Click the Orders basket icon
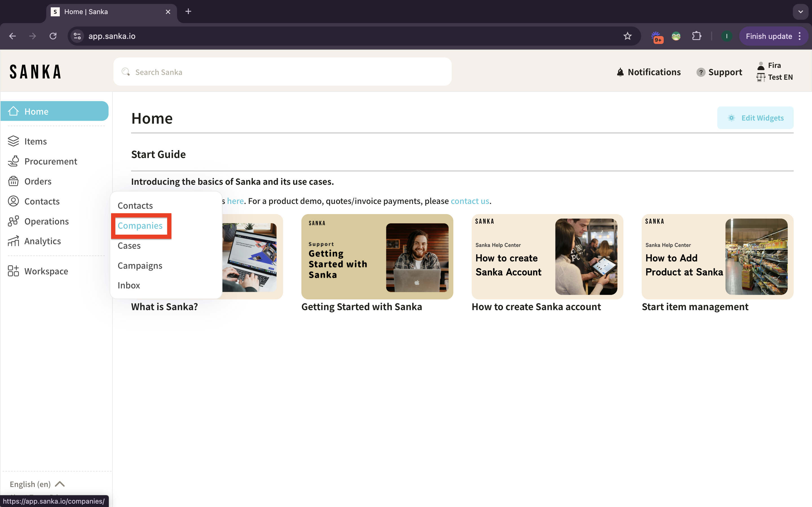Viewport: 812px width, 507px height. pos(14,181)
